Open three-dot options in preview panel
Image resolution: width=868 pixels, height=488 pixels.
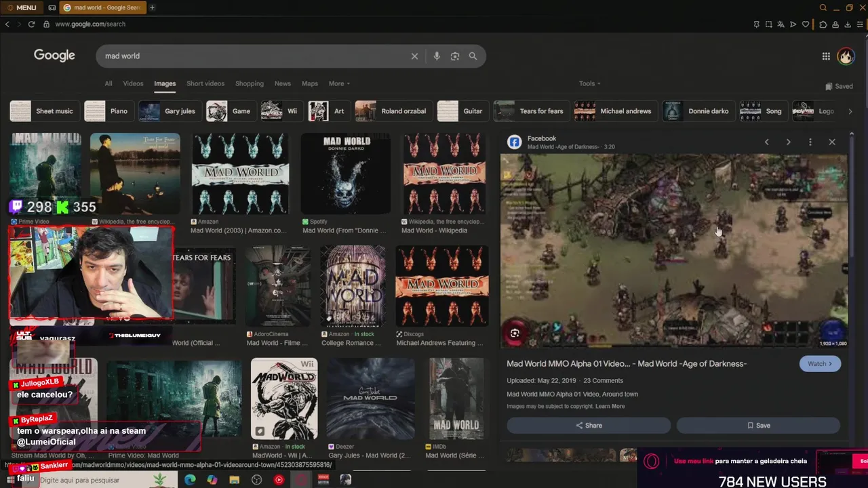[x=810, y=142]
